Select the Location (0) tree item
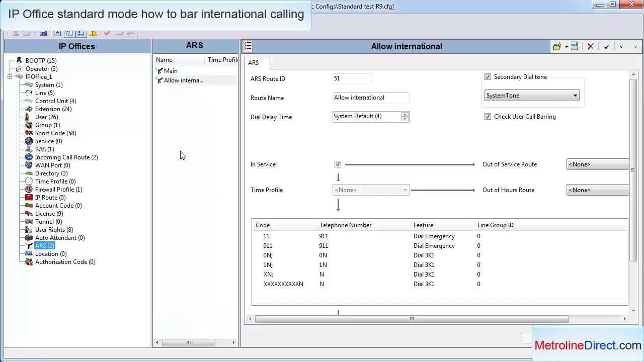Viewport: 644px width, 362px height. 51,254
